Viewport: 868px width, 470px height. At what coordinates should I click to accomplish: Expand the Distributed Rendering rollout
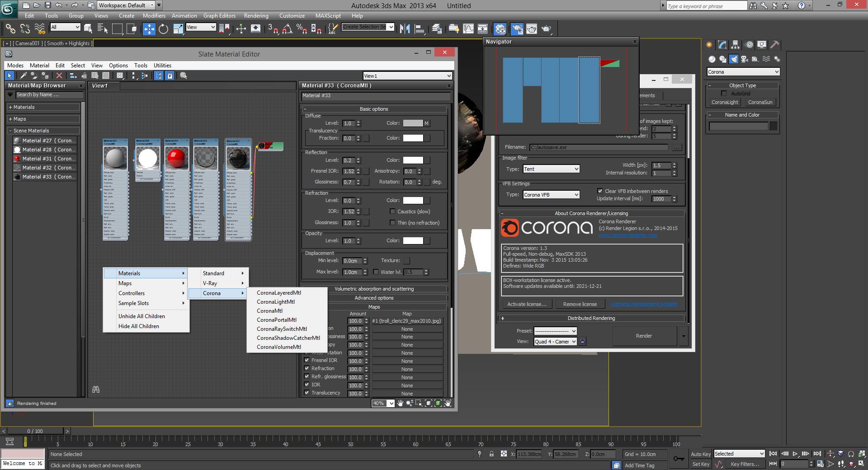pyautogui.click(x=591, y=318)
